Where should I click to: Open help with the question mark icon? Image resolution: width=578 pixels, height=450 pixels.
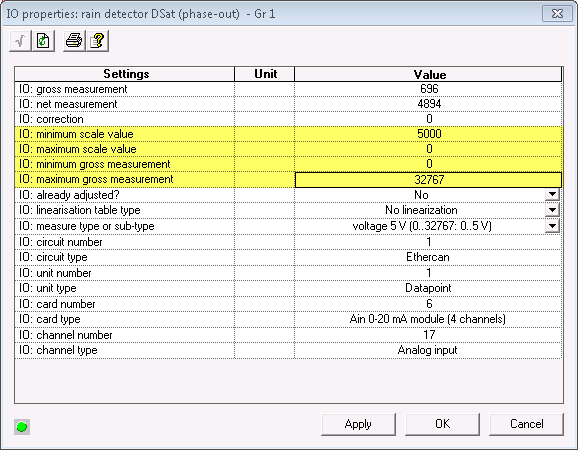pyautogui.click(x=97, y=41)
